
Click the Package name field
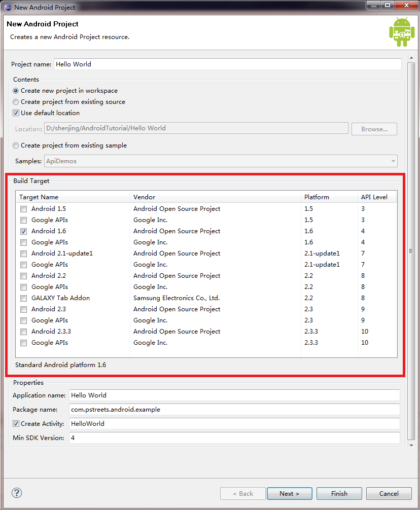click(x=234, y=410)
